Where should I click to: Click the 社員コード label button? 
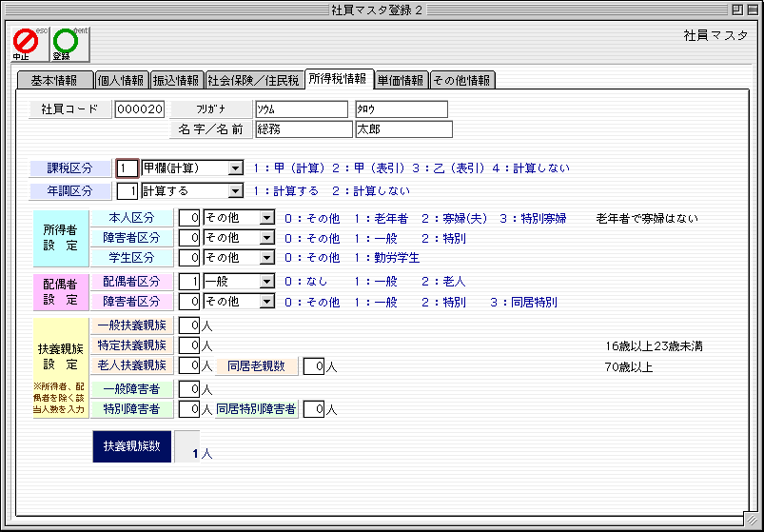[x=70, y=109]
